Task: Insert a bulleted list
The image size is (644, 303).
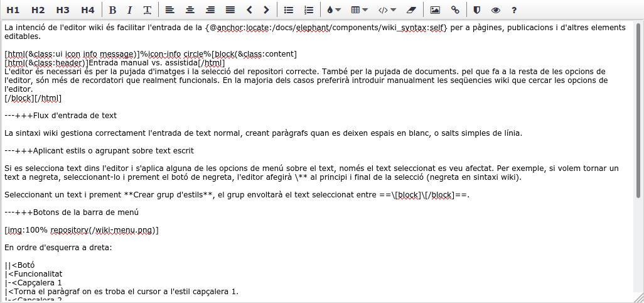Action: [x=289, y=10]
